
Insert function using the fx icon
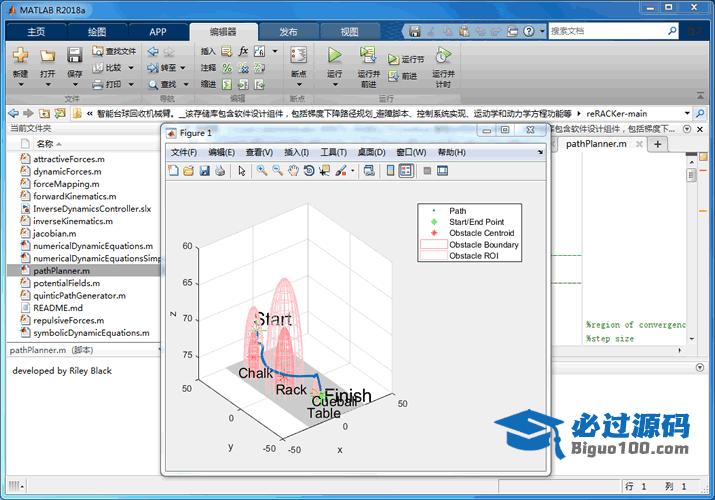tap(244, 51)
